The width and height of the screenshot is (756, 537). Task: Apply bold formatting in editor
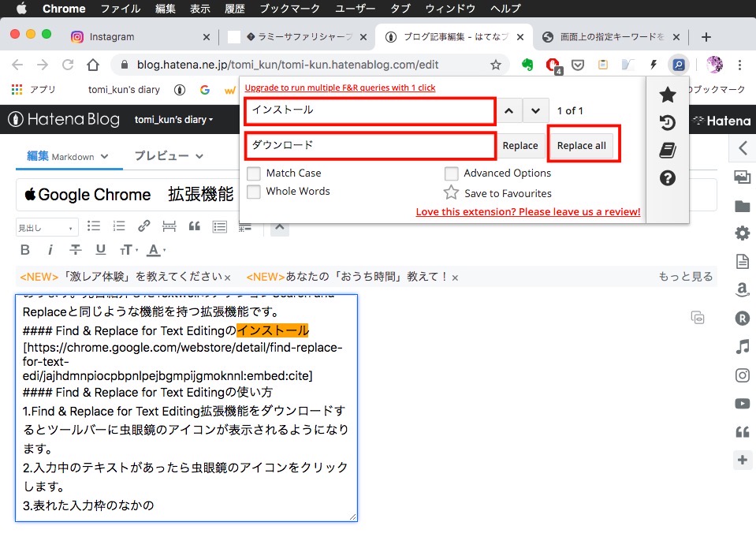tap(25, 250)
